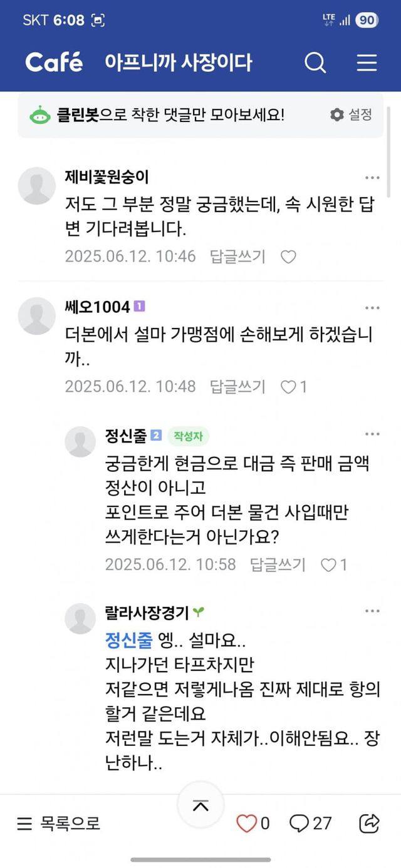Screen dimensions: 401x868
Task: Open the 아프니까 사장이다 cafe title
Action: (x=179, y=63)
